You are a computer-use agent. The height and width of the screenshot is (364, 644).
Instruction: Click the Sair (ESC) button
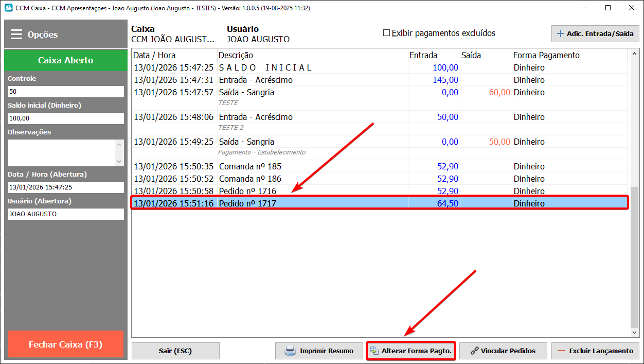point(175,351)
